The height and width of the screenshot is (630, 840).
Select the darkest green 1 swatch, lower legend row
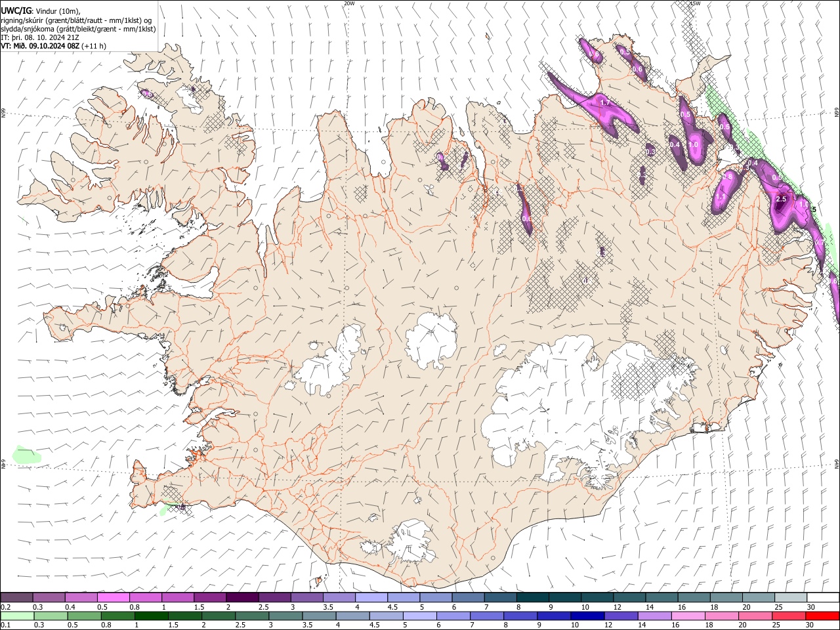pyautogui.click(x=152, y=616)
